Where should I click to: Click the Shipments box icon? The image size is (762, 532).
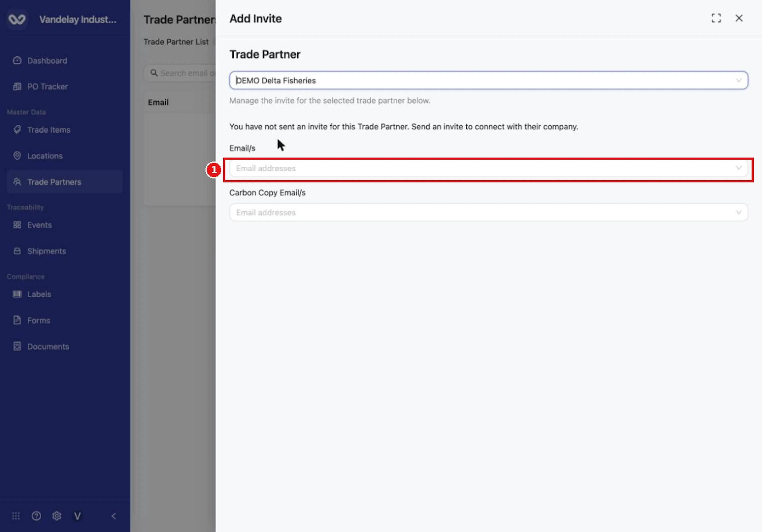tap(17, 251)
